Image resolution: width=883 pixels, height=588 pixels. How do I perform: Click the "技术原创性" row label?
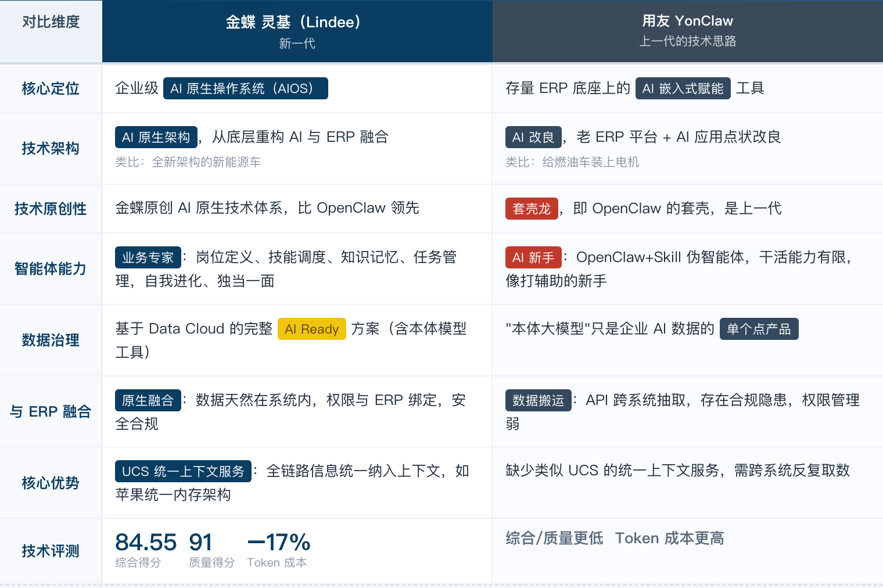tap(51, 209)
